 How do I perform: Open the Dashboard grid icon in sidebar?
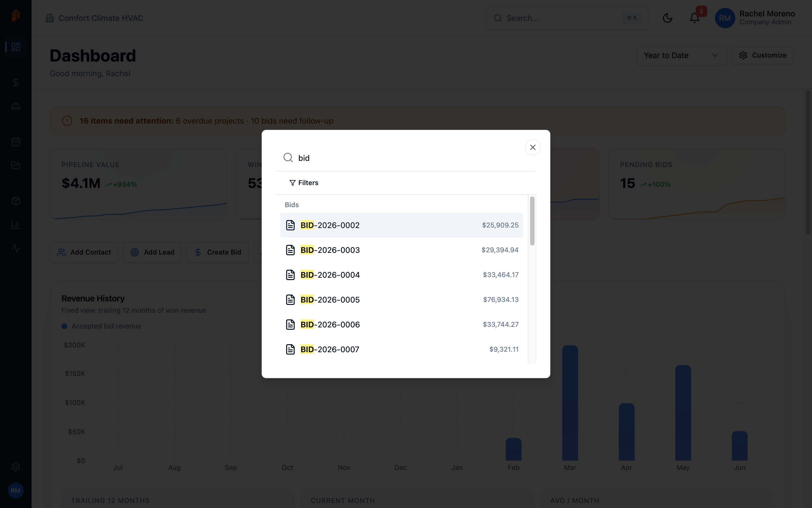[x=16, y=47]
